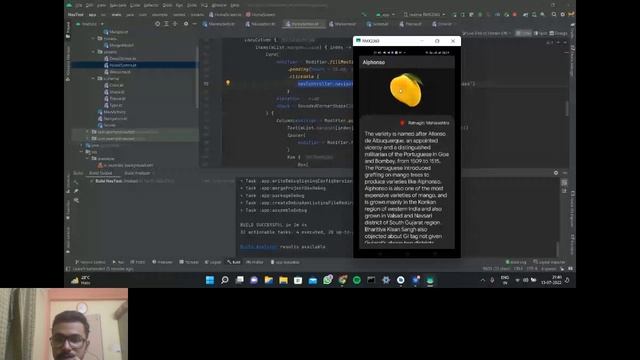The width and height of the screenshot is (640, 360).
Task: Open the Help menu
Action: click(x=235, y=5)
